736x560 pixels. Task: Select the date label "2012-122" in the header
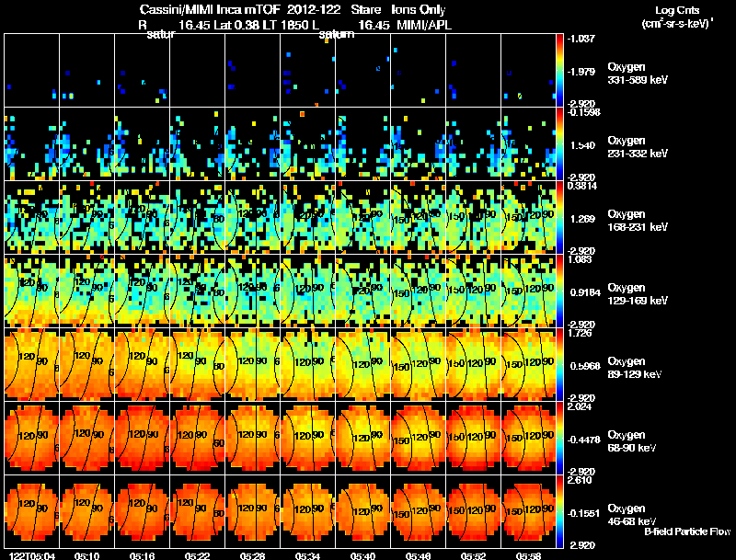pyautogui.click(x=313, y=10)
